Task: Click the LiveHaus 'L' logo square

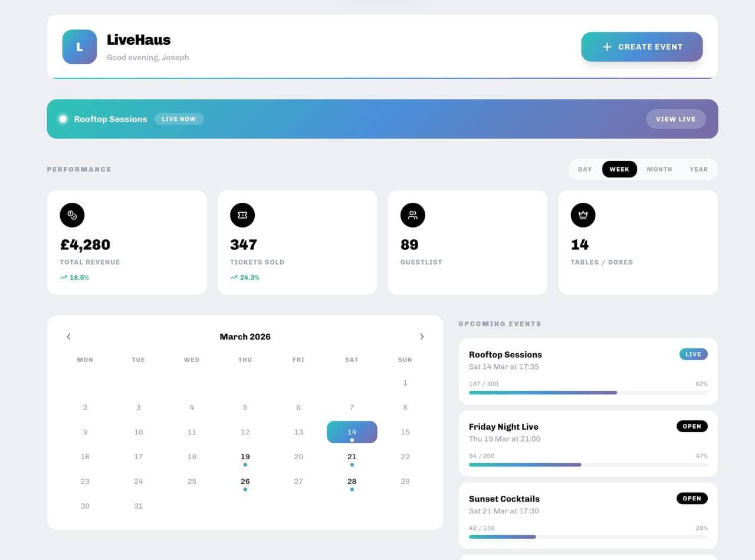Action: pyautogui.click(x=79, y=47)
